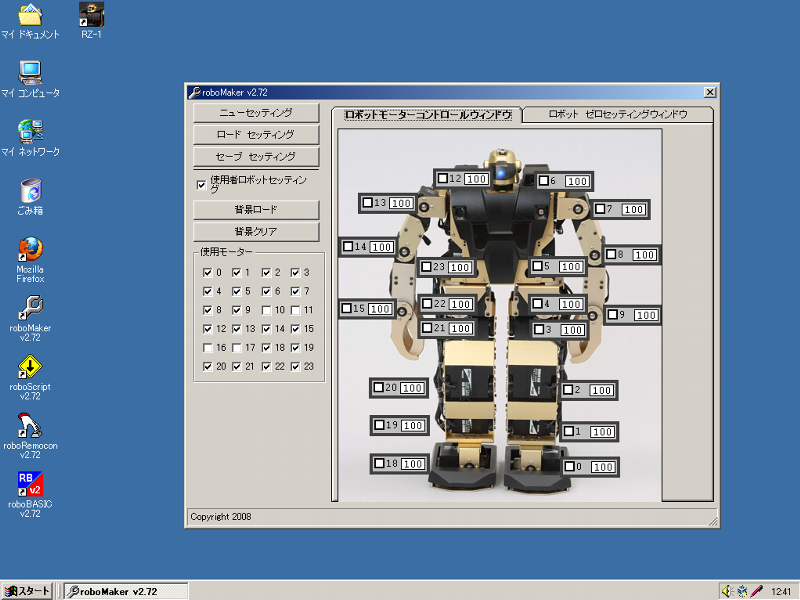Switch to ロボットモーターコントロールウィンドウ tab
This screenshot has width=800, height=600.
[x=428, y=114]
